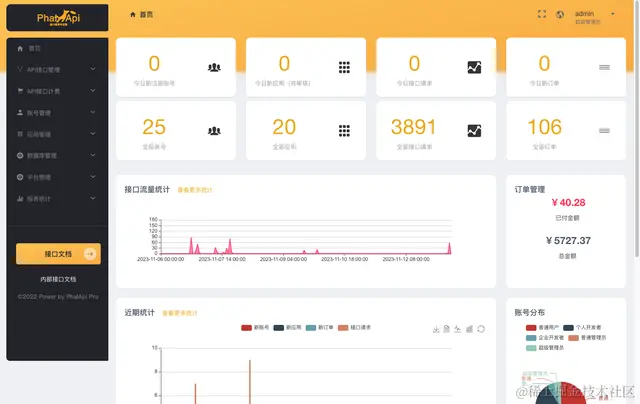640x404 pixels.
Task: Expand the API接口管理 chevron
Action: pyautogui.click(x=93, y=69)
